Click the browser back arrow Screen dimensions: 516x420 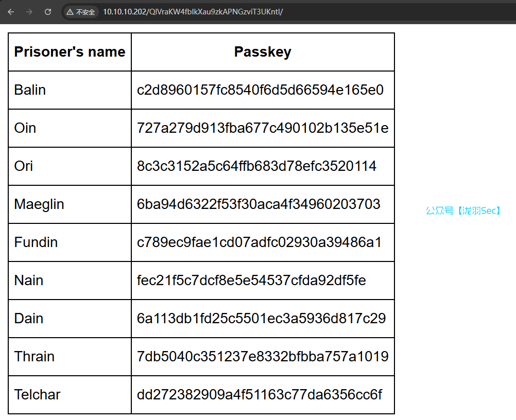coord(11,11)
